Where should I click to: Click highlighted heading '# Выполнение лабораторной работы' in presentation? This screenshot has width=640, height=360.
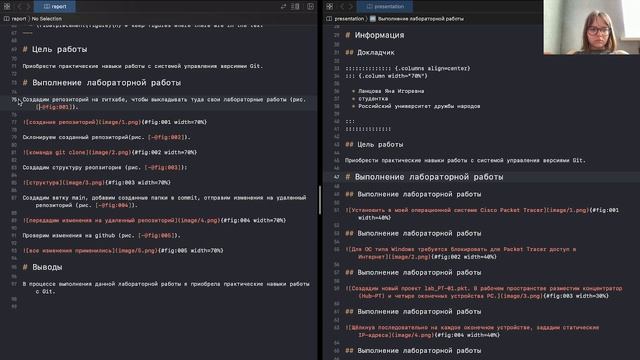click(424, 177)
